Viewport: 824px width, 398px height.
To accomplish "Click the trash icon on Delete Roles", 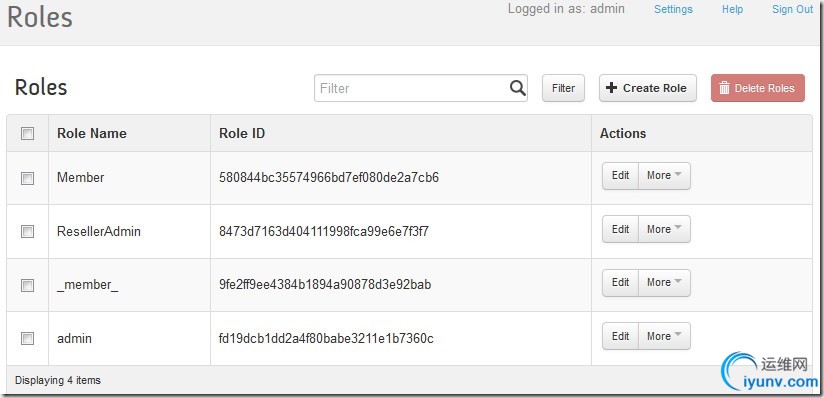I will point(724,88).
